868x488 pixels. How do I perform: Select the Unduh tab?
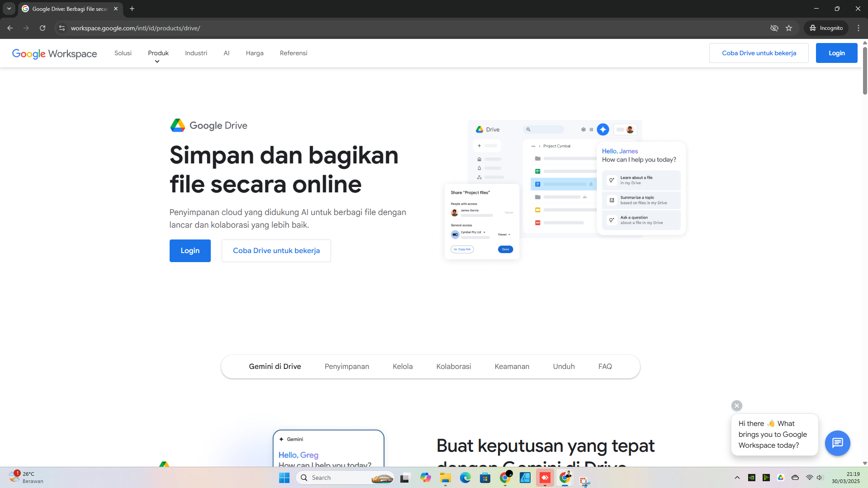[x=564, y=367]
